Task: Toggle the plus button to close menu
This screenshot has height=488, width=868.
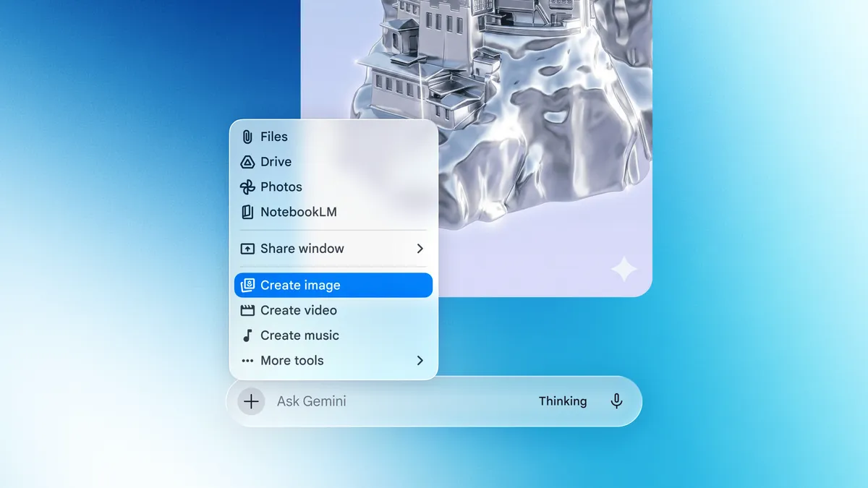Action: click(251, 401)
